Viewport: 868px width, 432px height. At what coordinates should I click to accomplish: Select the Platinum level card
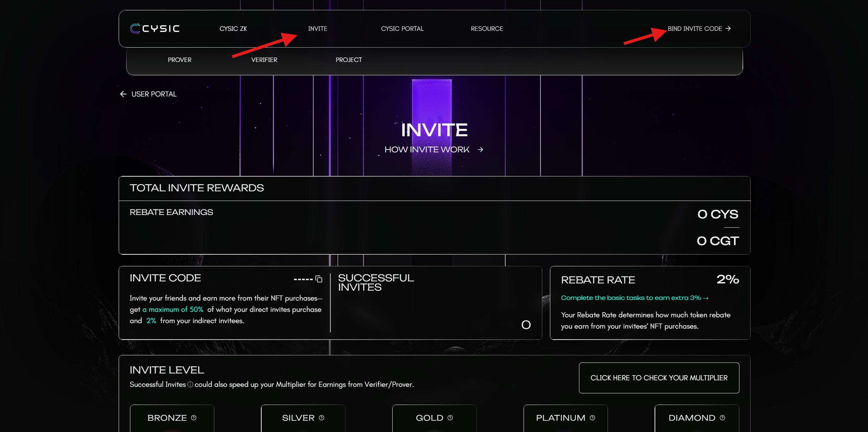pos(566,418)
